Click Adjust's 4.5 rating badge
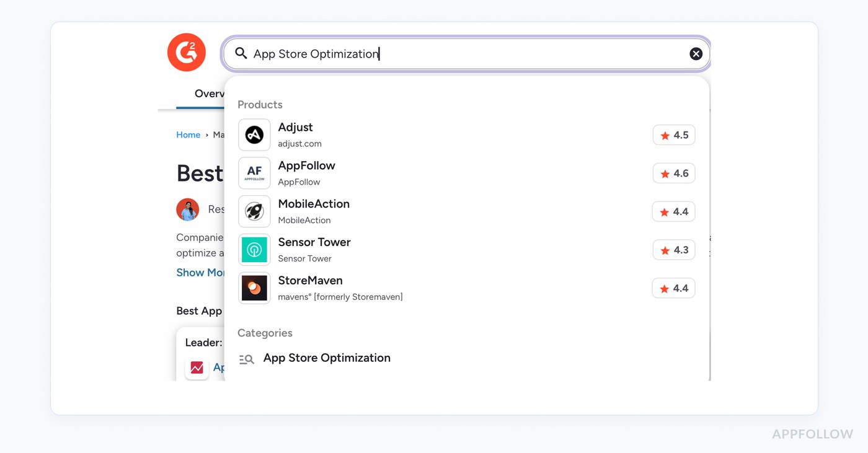This screenshot has width=868, height=453. click(x=674, y=135)
